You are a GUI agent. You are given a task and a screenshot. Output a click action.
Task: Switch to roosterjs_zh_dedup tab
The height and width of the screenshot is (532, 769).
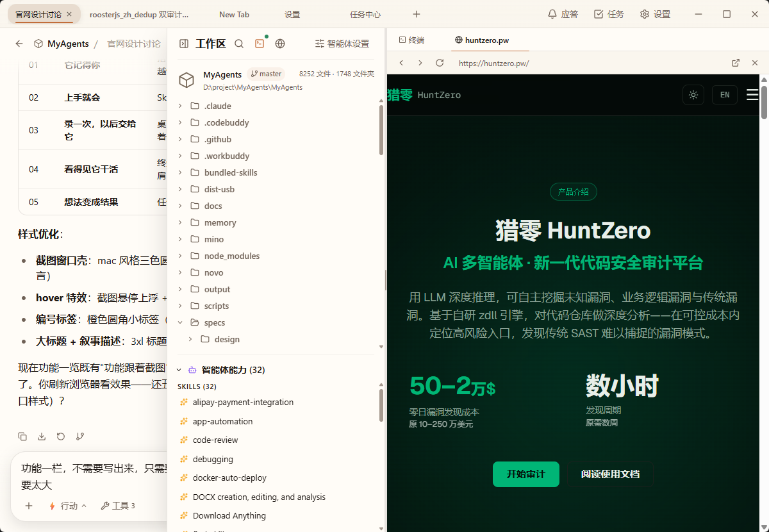[x=139, y=14]
